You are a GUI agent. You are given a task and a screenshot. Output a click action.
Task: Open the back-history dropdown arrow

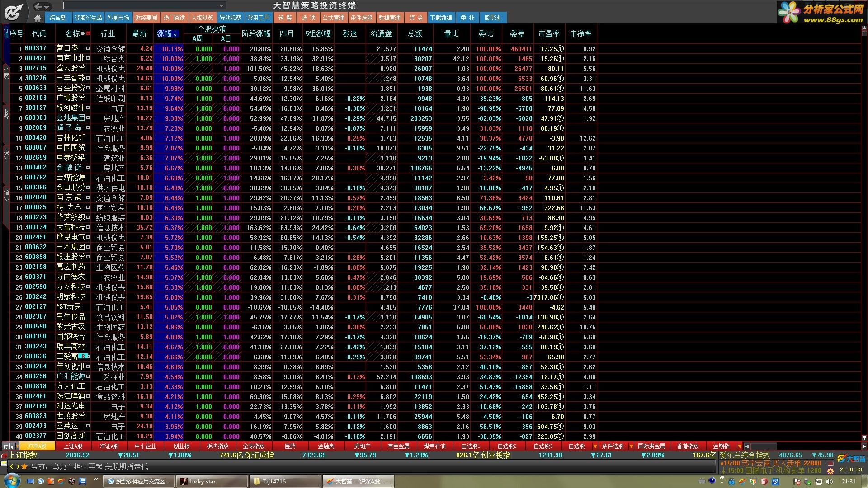tap(47, 6)
